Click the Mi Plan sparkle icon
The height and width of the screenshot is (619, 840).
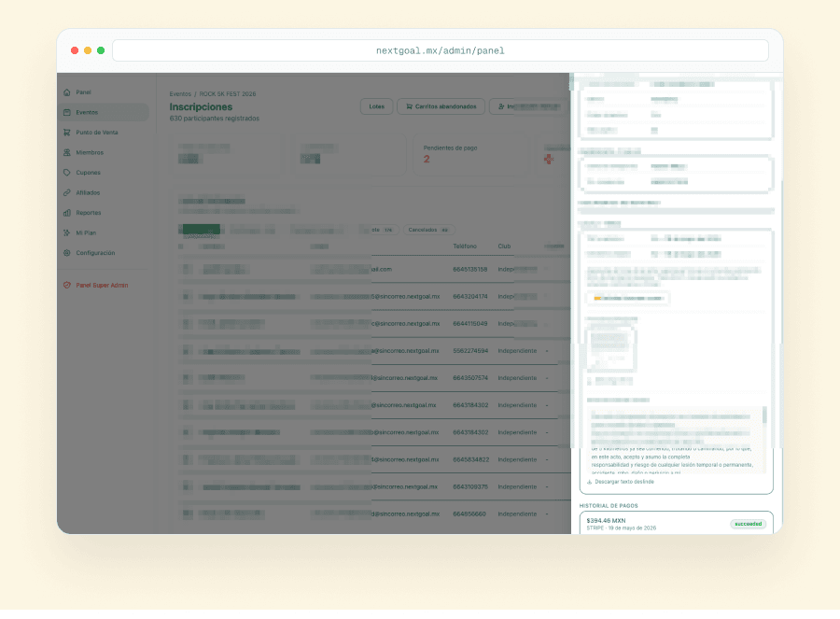67,233
